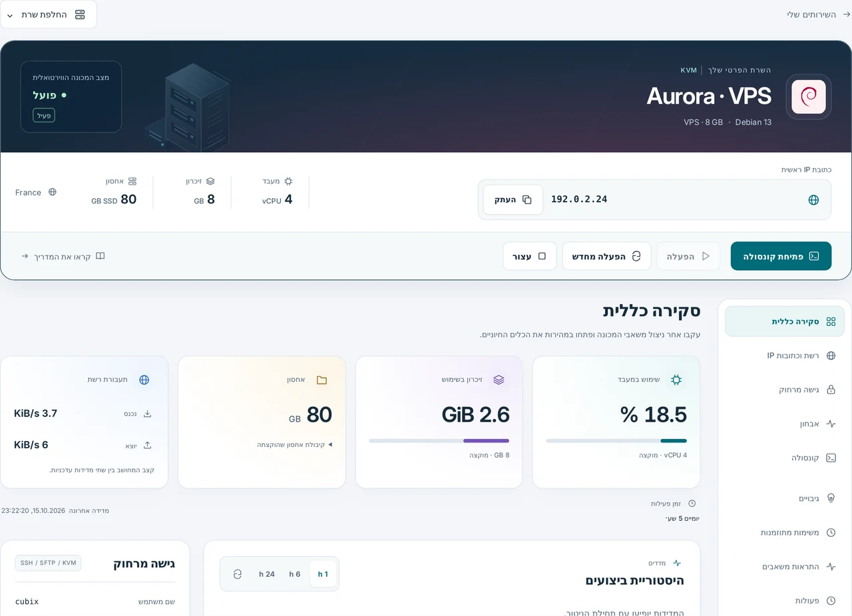This screenshot has width=852, height=616.
Task: Click the Debian logo icon
Action: [x=809, y=97]
